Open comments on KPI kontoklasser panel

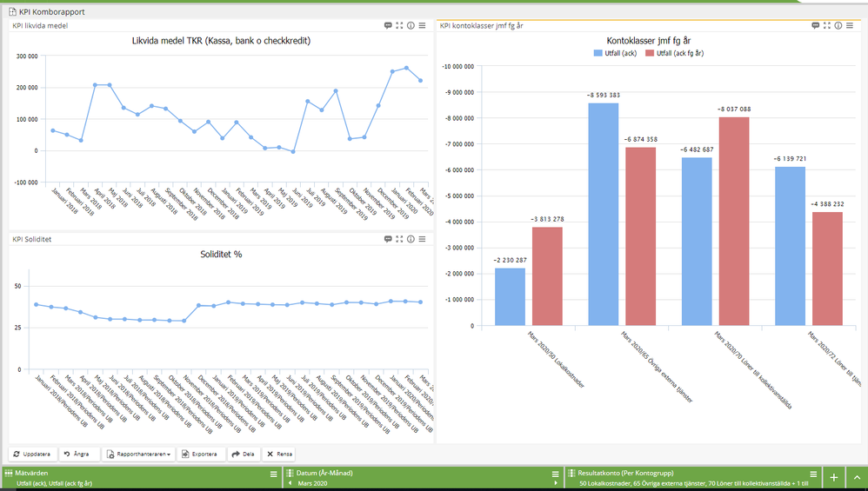point(816,25)
